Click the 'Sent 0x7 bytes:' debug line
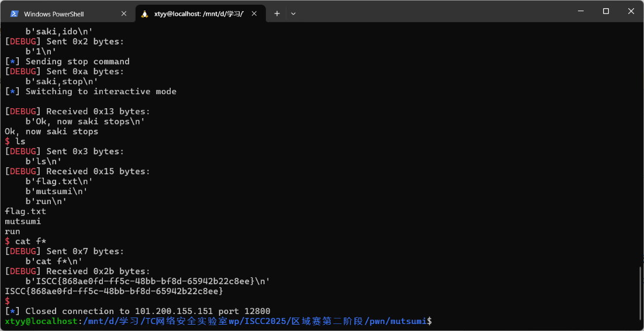This screenshot has width=644, height=331. click(x=64, y=251)
